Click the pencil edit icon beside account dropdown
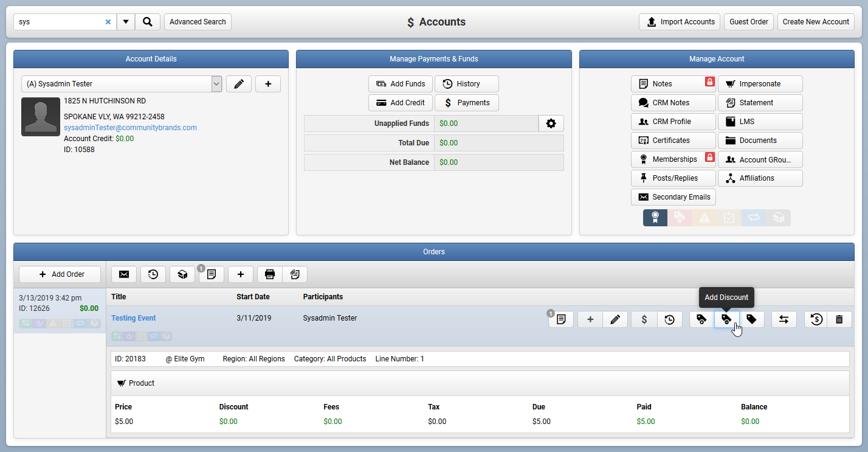Viewport: 868px width, 452px height. [239, 84]
